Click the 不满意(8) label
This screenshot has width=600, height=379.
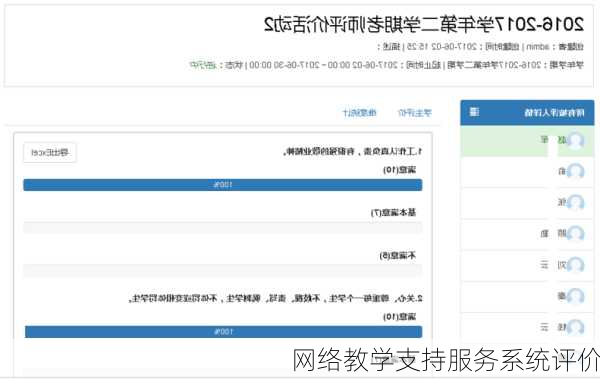(x=398, y=255)
